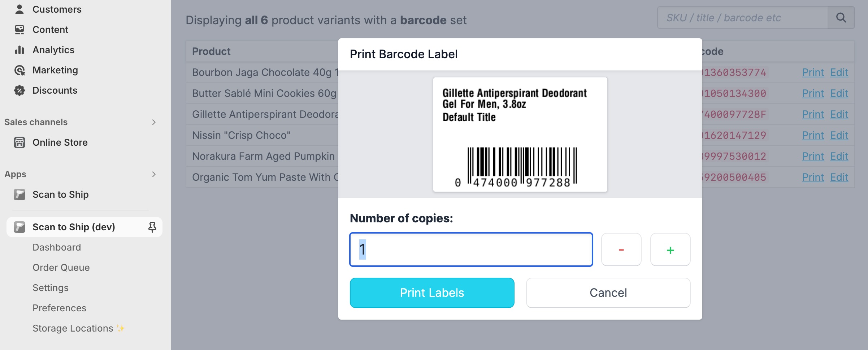Focus the Number of copies field
868x350 pixels.
pyautogui.click(x=471, y=250)
